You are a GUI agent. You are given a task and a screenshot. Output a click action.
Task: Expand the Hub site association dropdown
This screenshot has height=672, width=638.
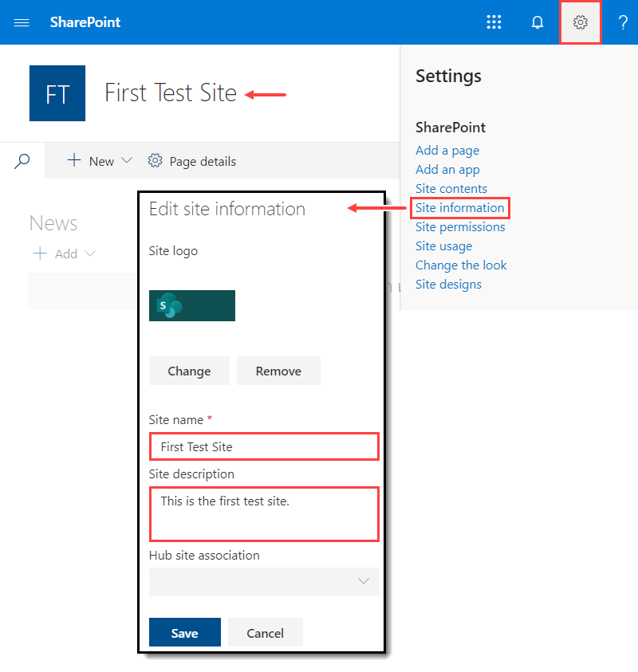tap(264, 582)
